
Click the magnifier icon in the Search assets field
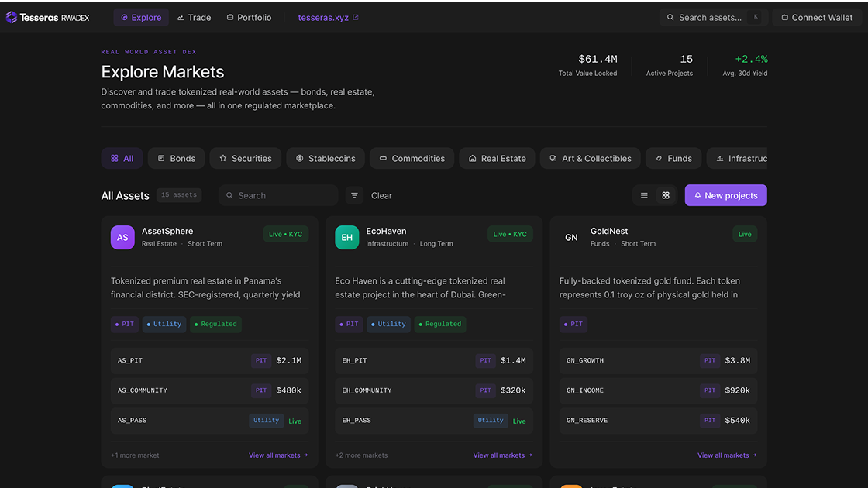[x=671, y=16]
